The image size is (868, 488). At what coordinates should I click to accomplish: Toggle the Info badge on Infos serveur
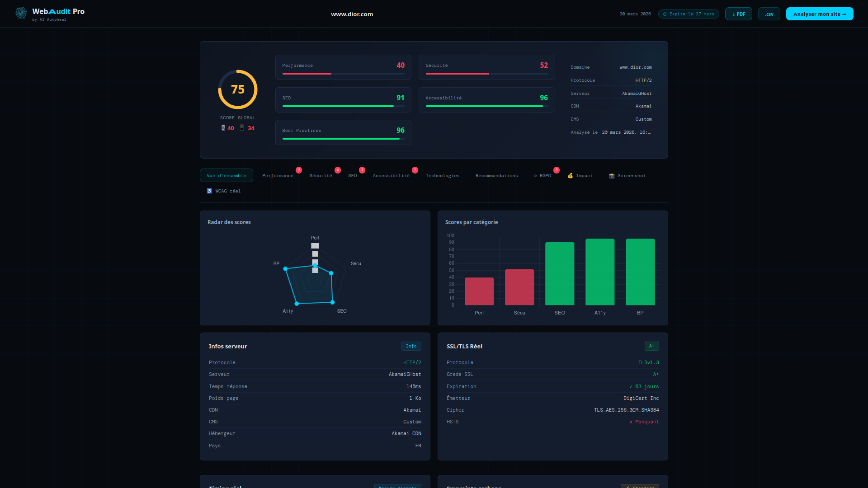[x=411, y=346]
